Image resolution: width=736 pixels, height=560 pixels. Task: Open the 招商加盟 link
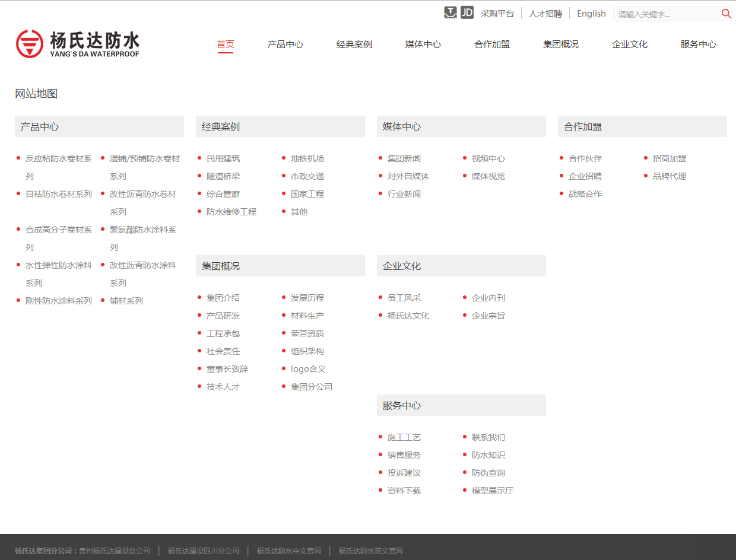tap(670, 158)
